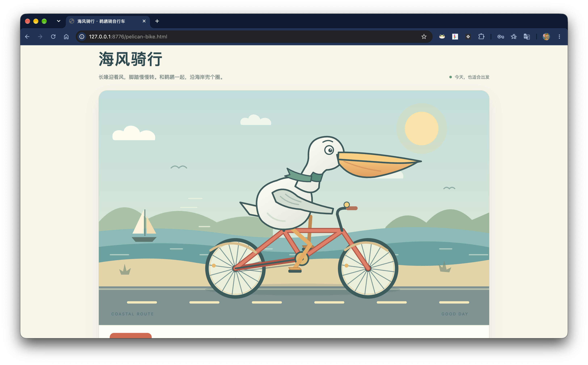The image size is (588, 365).
Task: Open the password key manager icon
Action: [x=501, y=37]
